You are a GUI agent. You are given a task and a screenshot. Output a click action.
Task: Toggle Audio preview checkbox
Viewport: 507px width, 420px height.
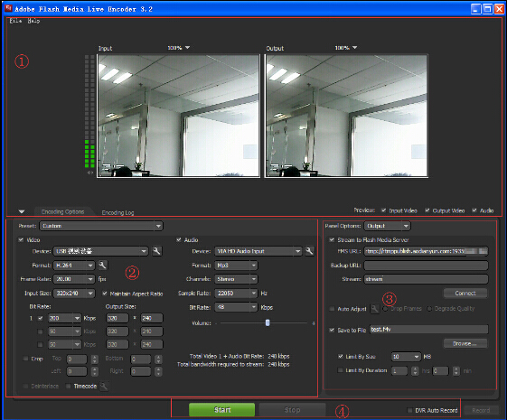(474, 210)
